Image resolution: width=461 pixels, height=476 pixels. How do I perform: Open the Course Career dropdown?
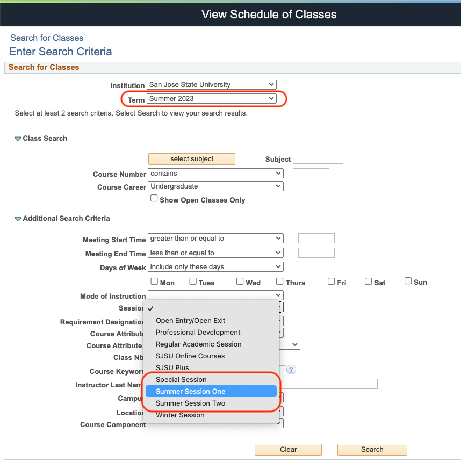(x=215, y=186)
